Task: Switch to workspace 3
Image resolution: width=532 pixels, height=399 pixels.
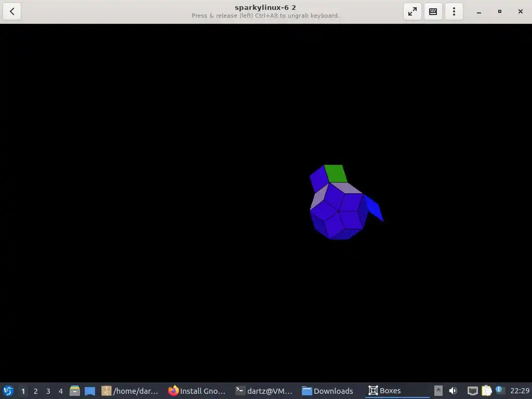Action: [x=48, y=391]
